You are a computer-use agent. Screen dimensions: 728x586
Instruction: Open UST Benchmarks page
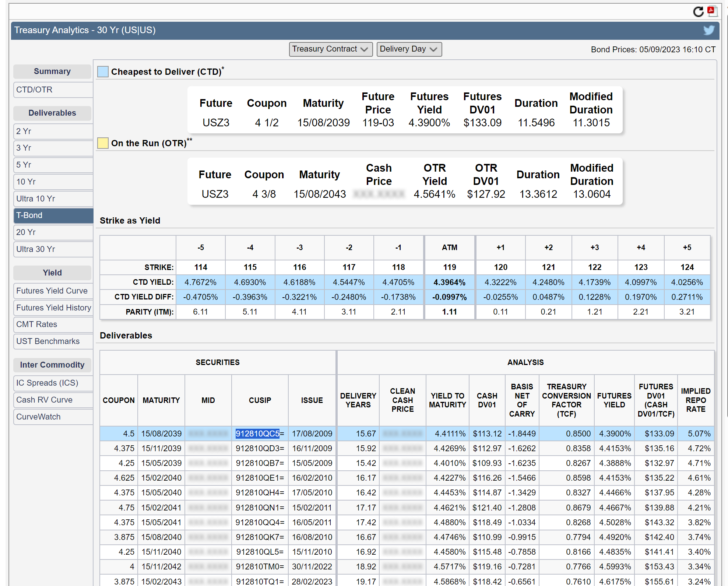click(53, 341)
